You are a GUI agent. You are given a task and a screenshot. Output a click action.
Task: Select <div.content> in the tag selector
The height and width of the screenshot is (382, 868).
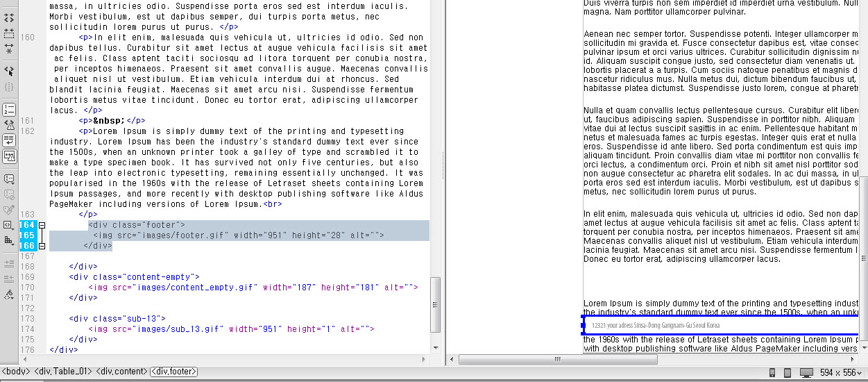122,372
